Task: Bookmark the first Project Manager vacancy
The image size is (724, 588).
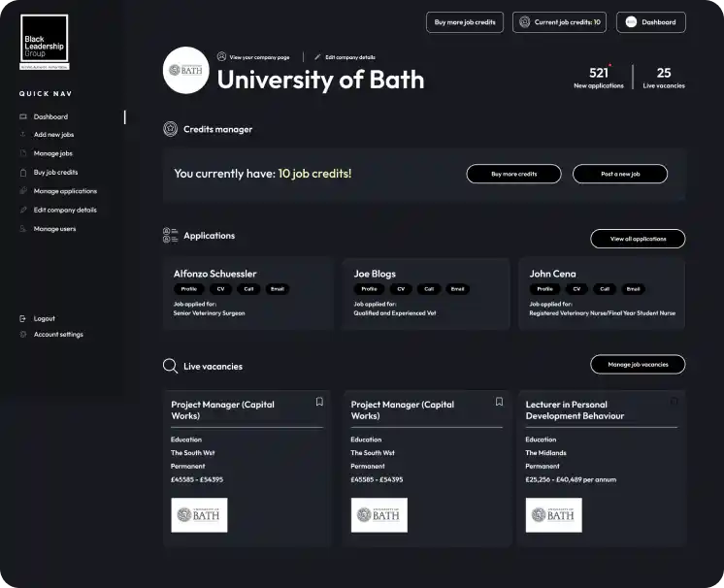Action: (319, 402)
